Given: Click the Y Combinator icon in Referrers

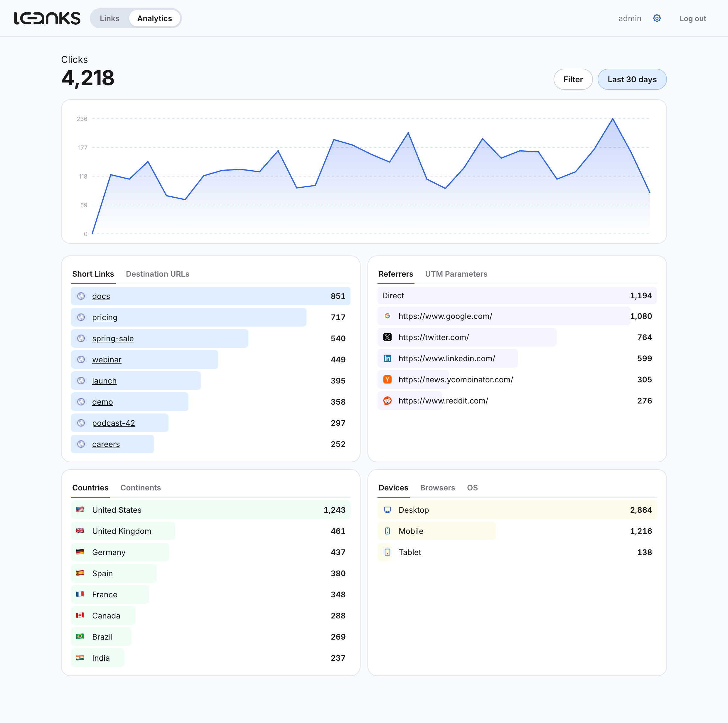Looking at the screenshot, I should tap(387, 379).
